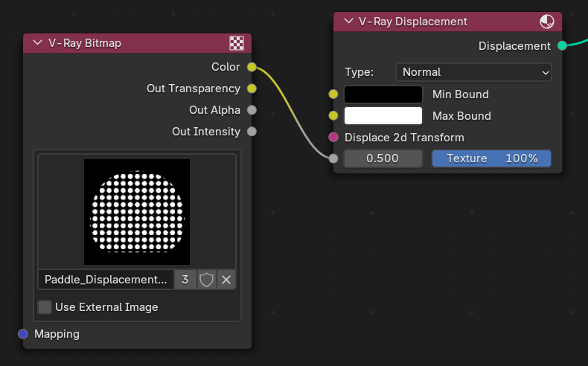Click the blue Mapping input socket

(23, 334)
